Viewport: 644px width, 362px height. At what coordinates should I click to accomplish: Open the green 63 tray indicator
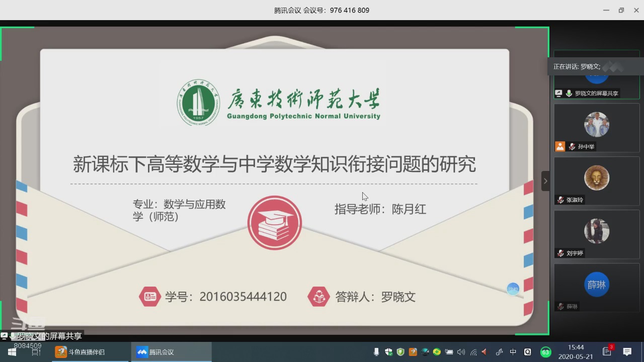[545, 352]
